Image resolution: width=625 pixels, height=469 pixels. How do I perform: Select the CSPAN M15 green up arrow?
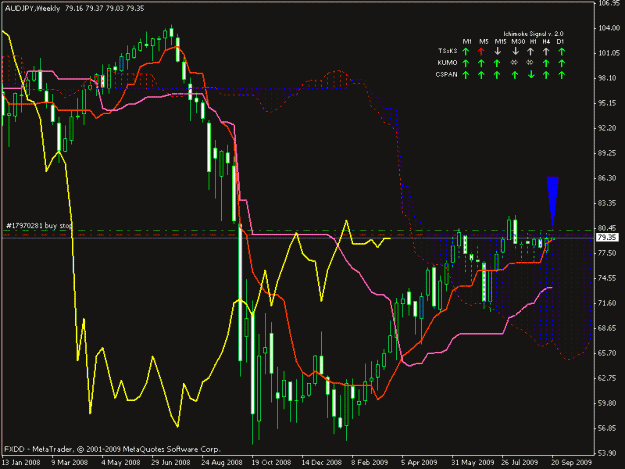click(497, 75)
